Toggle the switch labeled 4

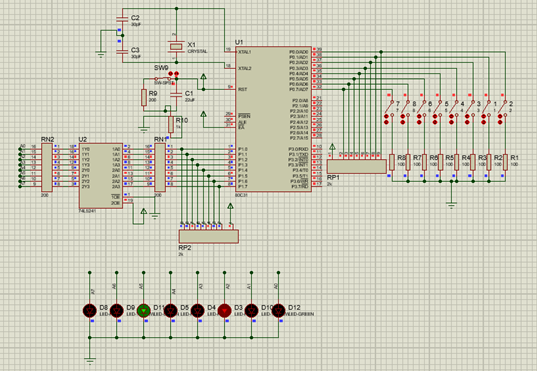[454, 109]
